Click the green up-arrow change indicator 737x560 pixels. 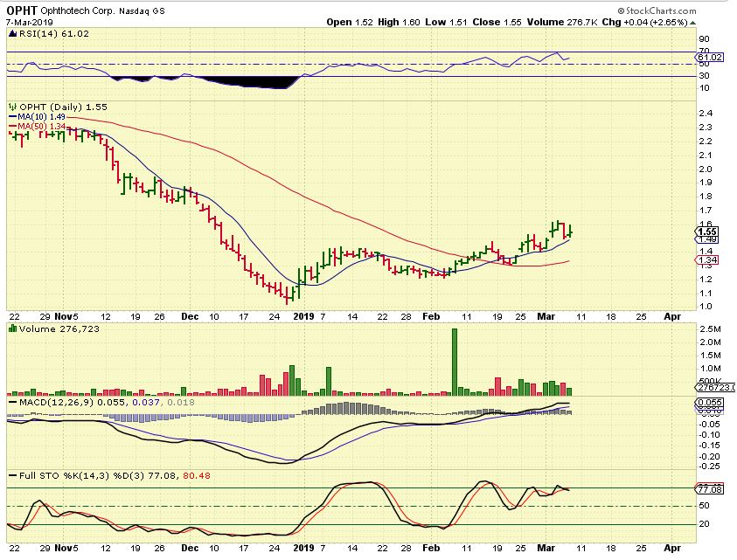click(692, 23)
